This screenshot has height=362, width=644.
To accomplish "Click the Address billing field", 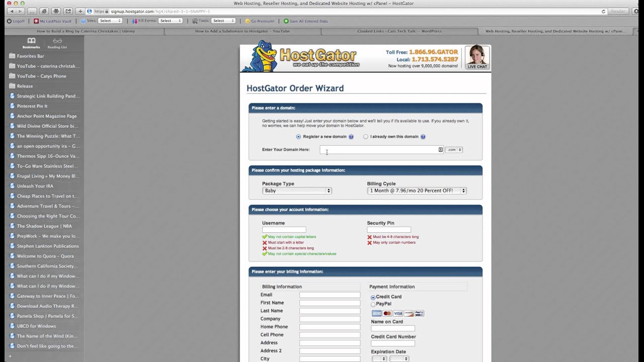I will point(330,343).
